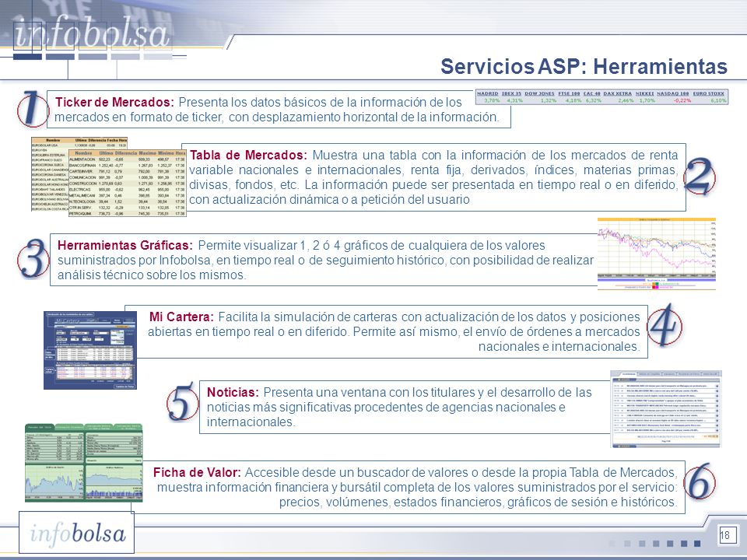Click the PETROQUIMI row in the markets table

[127, 213]
